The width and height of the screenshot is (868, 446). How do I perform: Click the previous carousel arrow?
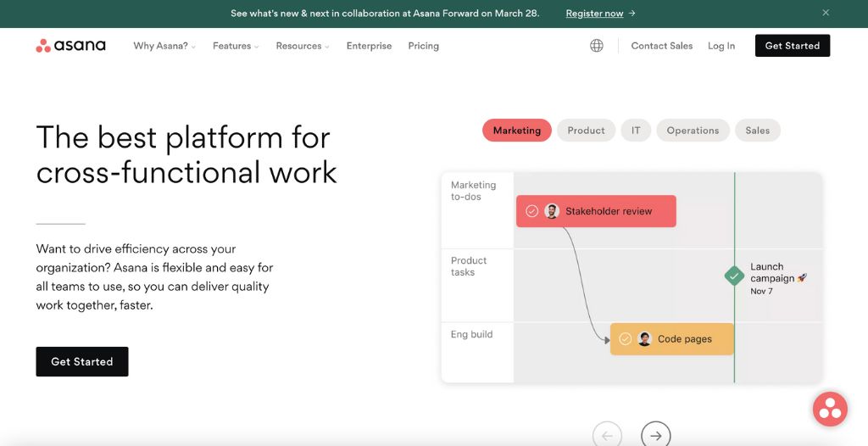point(607,435)
